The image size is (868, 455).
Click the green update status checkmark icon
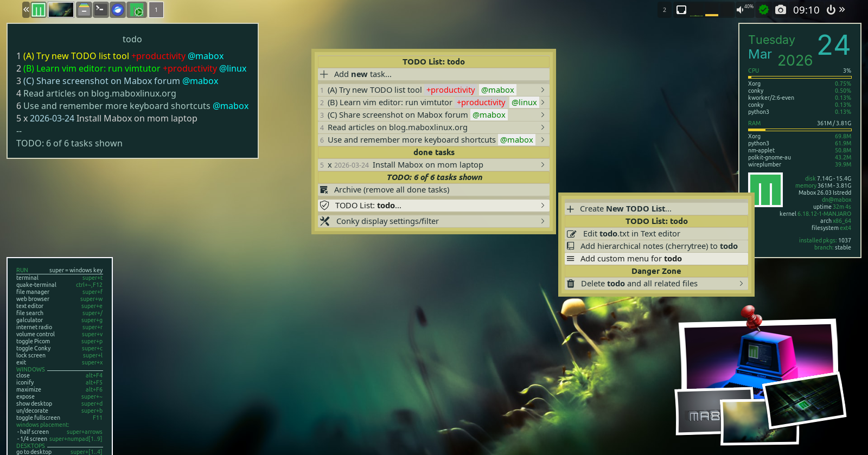(764, 10)
